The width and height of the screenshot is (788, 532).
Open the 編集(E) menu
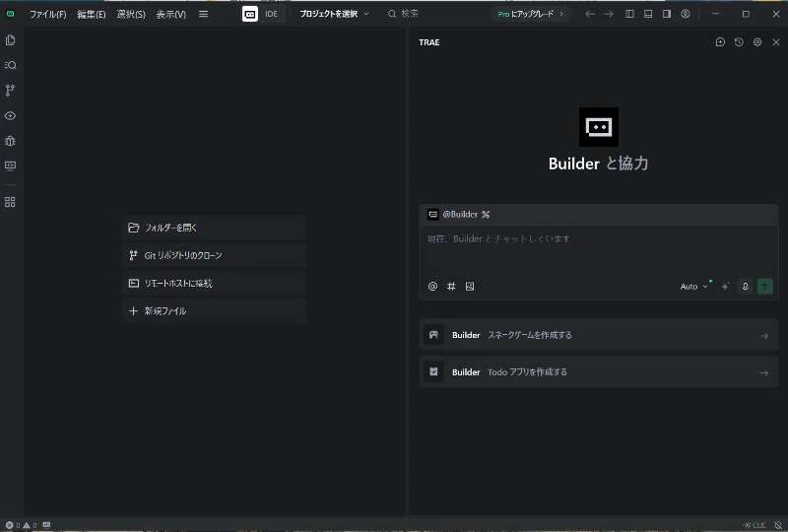tap(92, 14)
